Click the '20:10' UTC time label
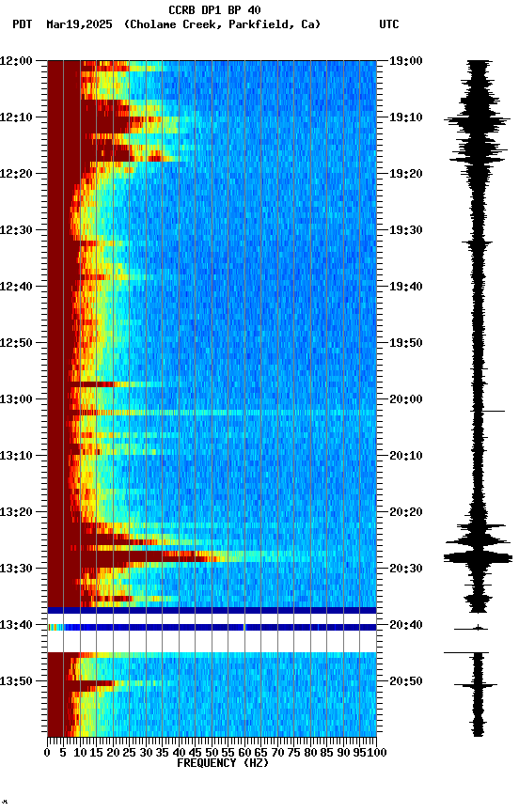The width and height of the screenshot is (519, 812). (x=406, y=456)
